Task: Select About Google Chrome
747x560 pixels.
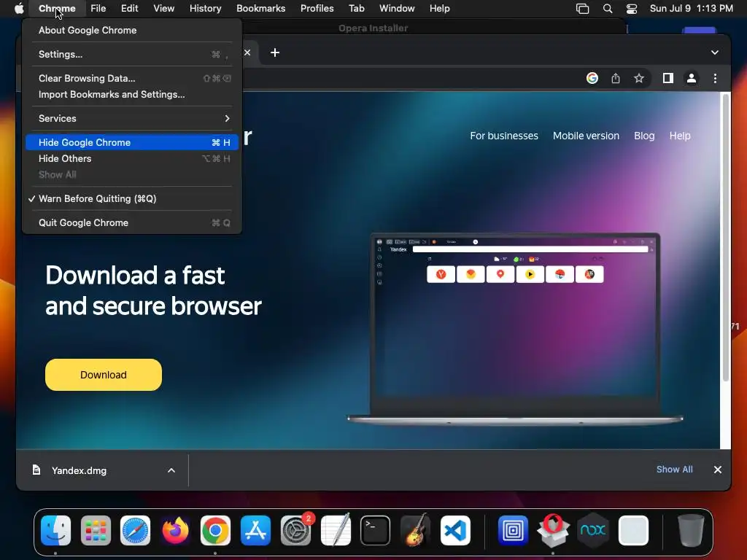Action: (132, 30)
